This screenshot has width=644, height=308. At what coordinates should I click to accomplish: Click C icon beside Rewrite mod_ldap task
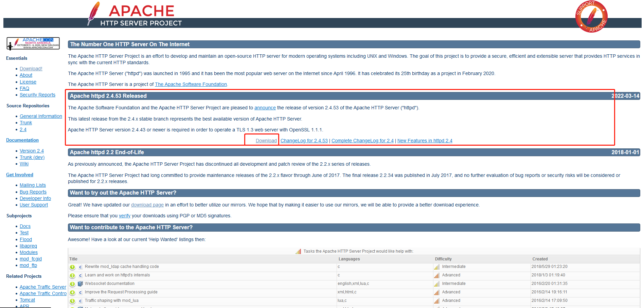[x=80, y=267]
